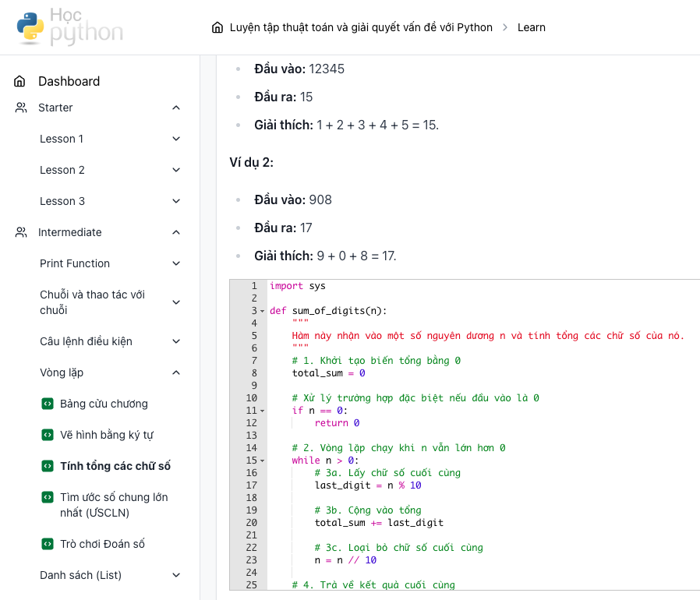Screen dimensions: 700x600
Task: Expand the Danh sách (List) section
Action: pos(176,575)
